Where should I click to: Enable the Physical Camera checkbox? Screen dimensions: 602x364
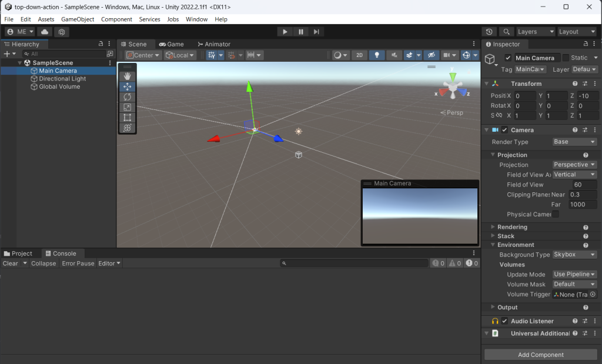coord(556,214)
